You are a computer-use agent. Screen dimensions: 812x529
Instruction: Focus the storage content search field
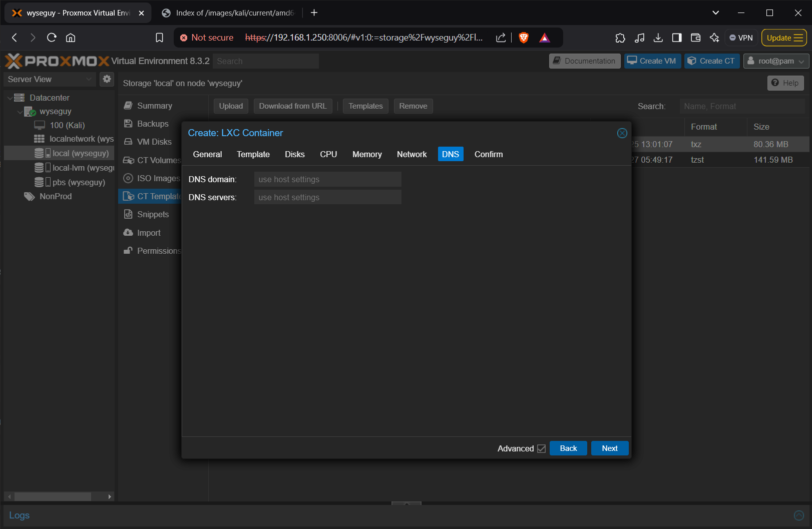click(742, 106)
